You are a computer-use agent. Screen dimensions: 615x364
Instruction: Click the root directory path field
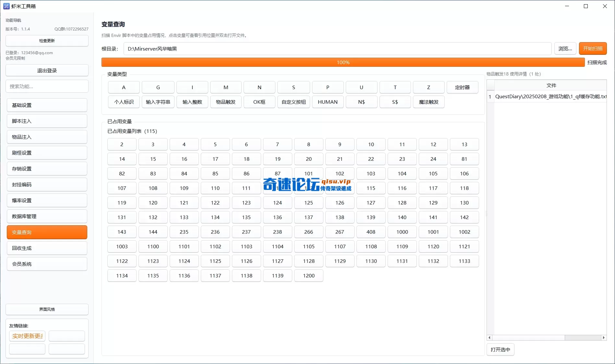pos(337,49)
